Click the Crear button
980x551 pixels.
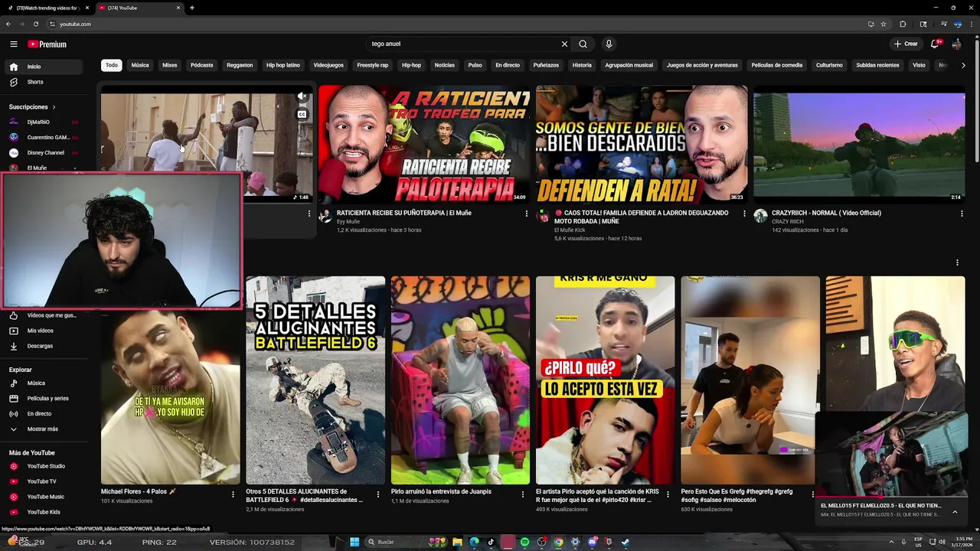pyautogui.click(x=906, y=44)
